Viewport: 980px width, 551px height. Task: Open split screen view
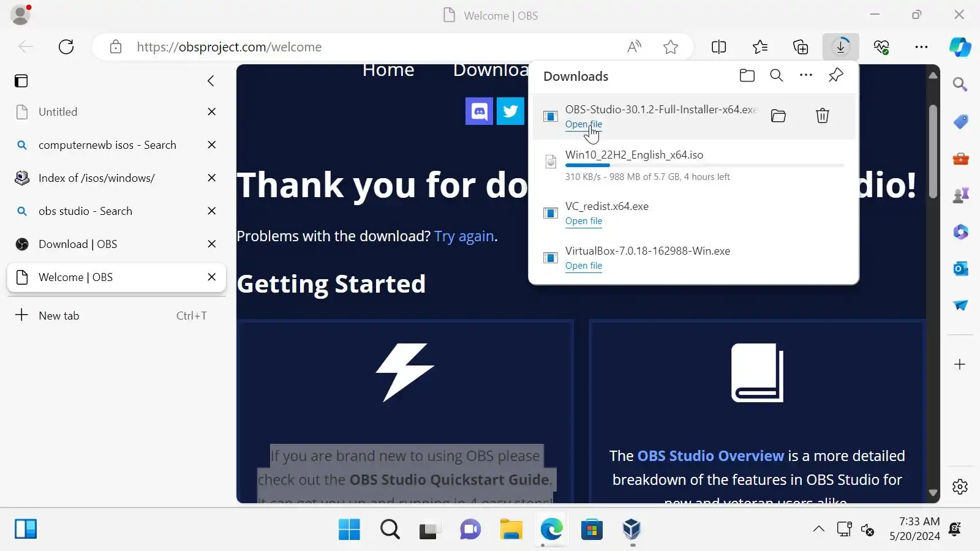tap(719, 47)
